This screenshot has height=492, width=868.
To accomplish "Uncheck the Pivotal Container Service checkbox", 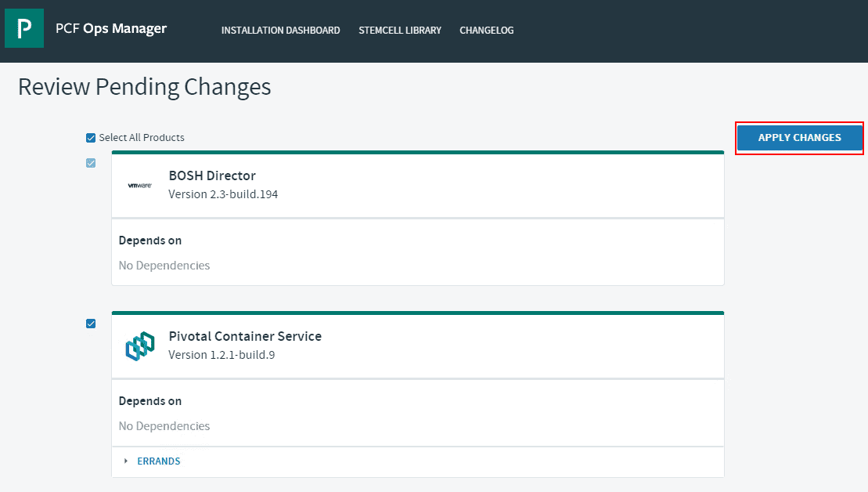I will [x=91, y=324].
